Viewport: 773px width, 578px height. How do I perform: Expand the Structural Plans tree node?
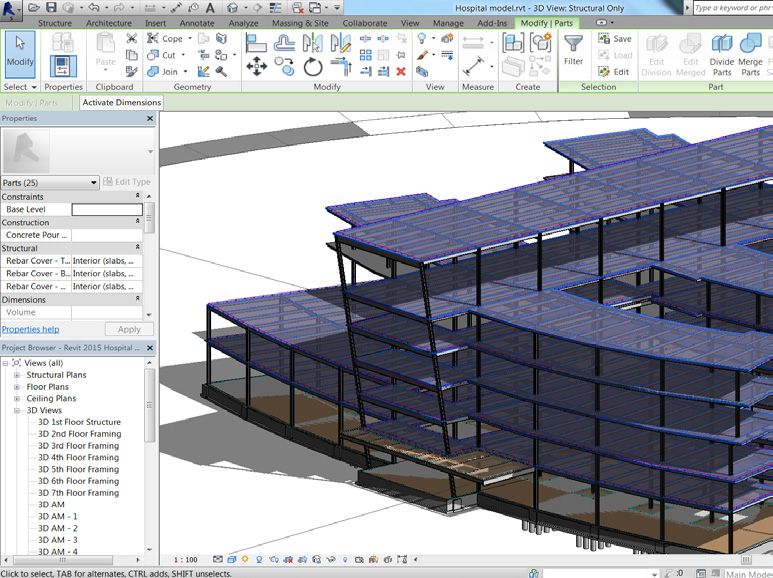17,375
